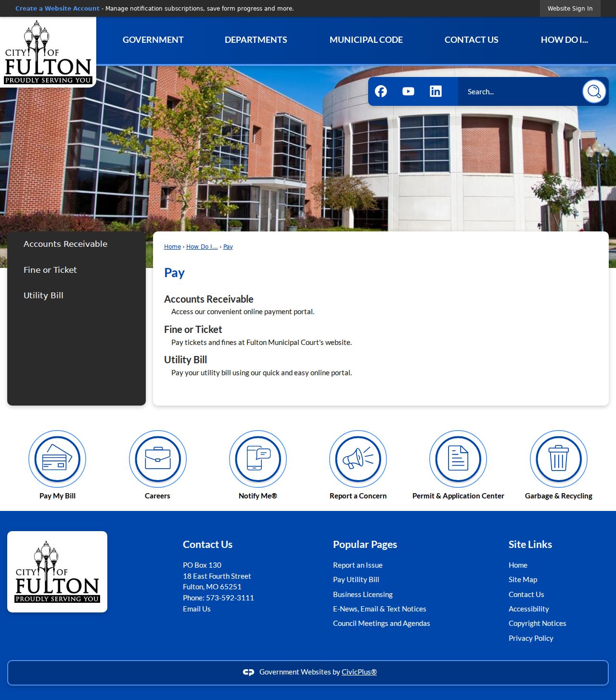Click the How Do I... breadcrumb link
The height and width of the screenshot is (700, 616).
point(202,247)
